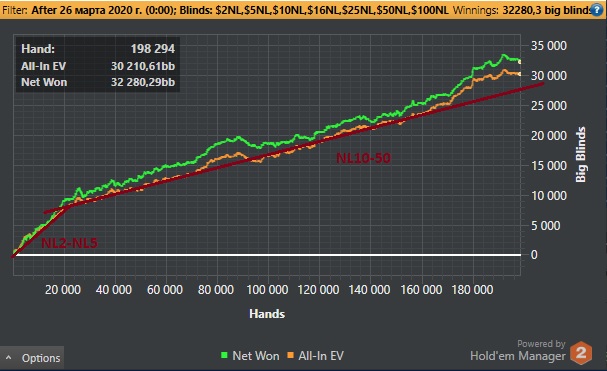Click the NL10-50 annotation label
607x371 pixels.
[x=363, y=158]
